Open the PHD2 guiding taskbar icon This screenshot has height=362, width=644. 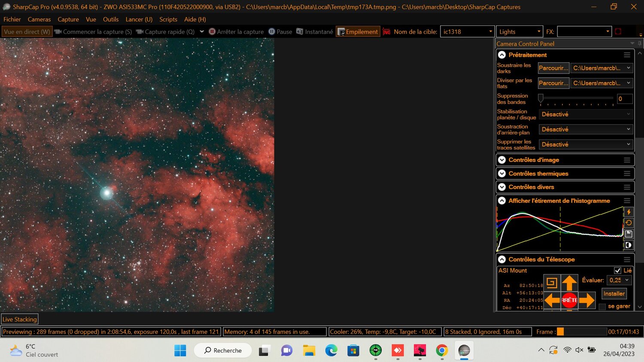pyautogui.click(x=375, y=350)
